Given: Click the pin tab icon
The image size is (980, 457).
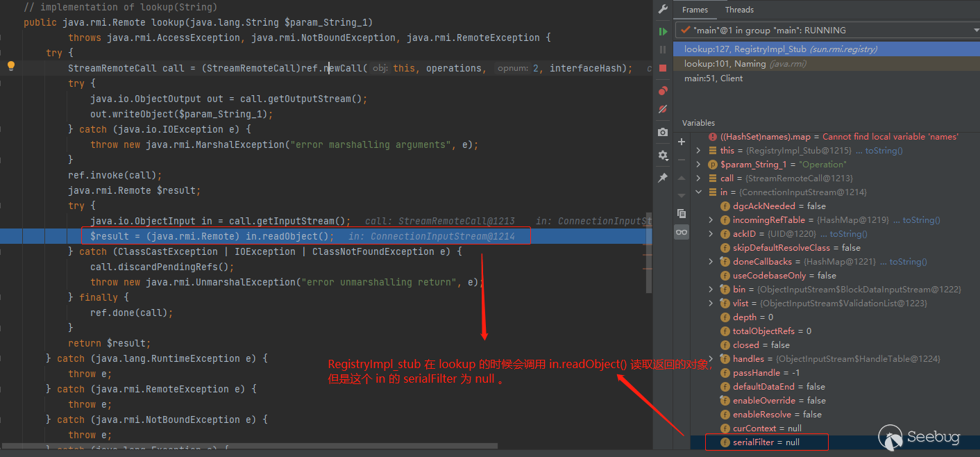Looking at the screenshot, I should (663, 178).
